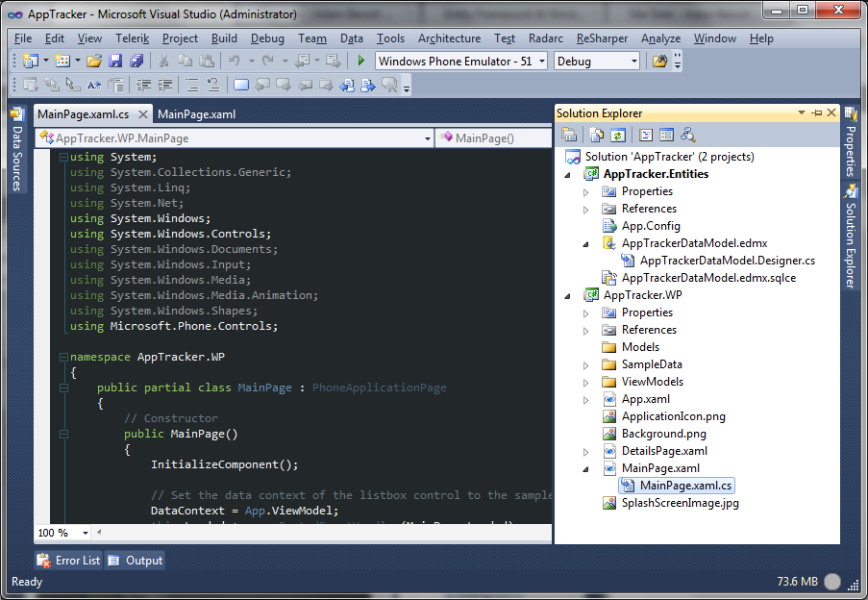
Task: Click the Copy toolbar icon
Action: tap(185, 61)
